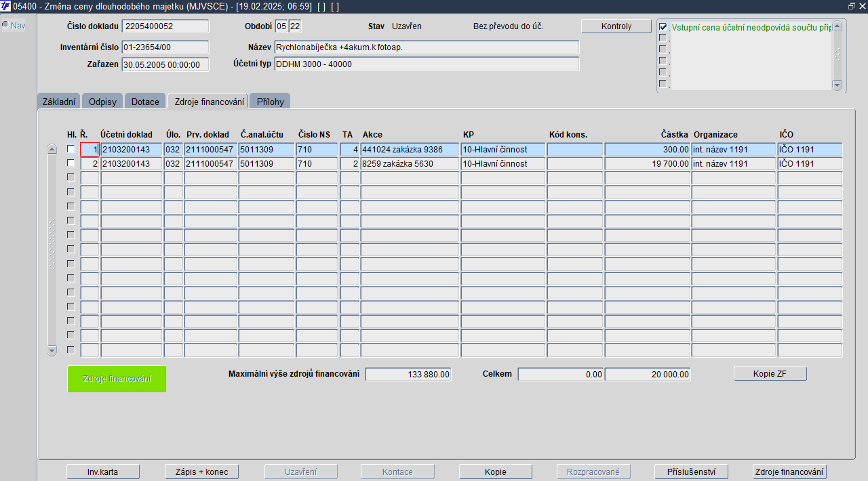Click the Částka cell 19 700.00
Screen dimensions: 868x481
(648, 164)
